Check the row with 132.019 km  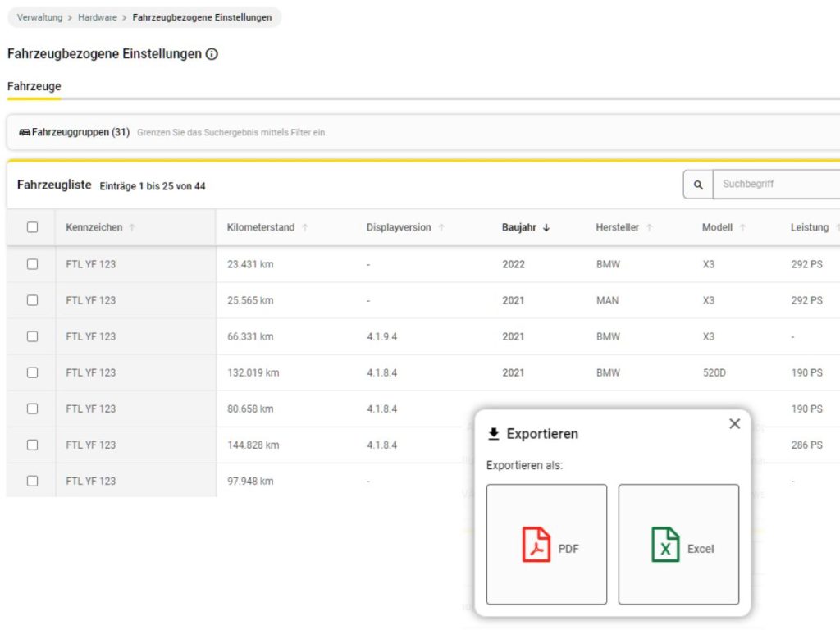[32, 372]
